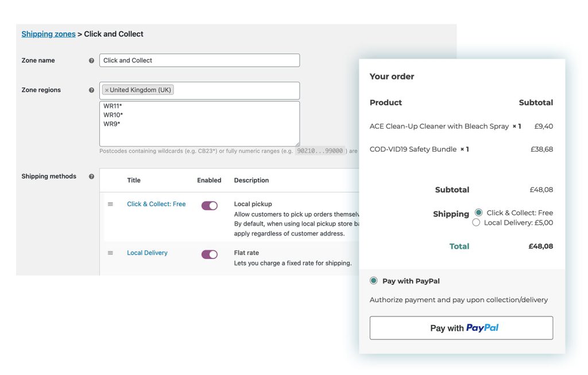Open the Zone regions help tooltip

tap(91, 90)
